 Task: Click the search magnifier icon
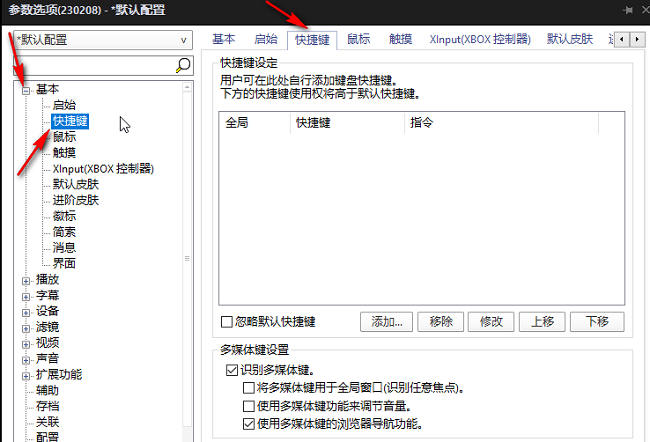[183, 65]
